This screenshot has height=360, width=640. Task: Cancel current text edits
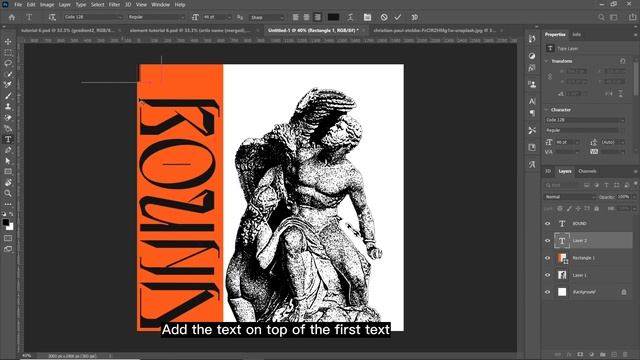click(384, 17)
